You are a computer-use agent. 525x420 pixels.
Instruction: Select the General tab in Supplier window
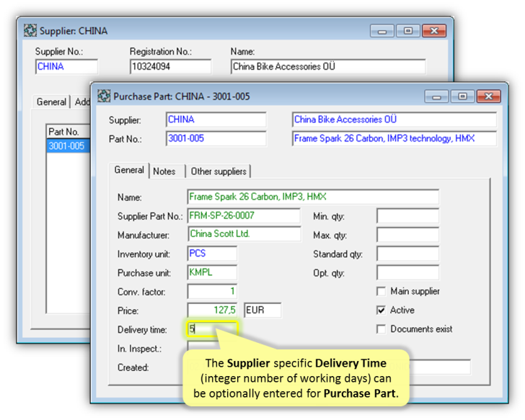tap(51, 102)
